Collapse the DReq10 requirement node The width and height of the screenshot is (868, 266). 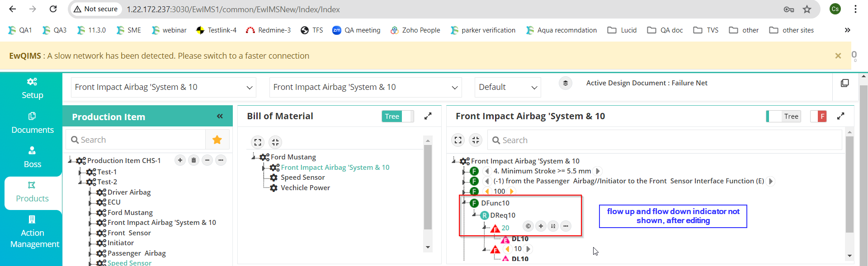[x=474, y=215]
